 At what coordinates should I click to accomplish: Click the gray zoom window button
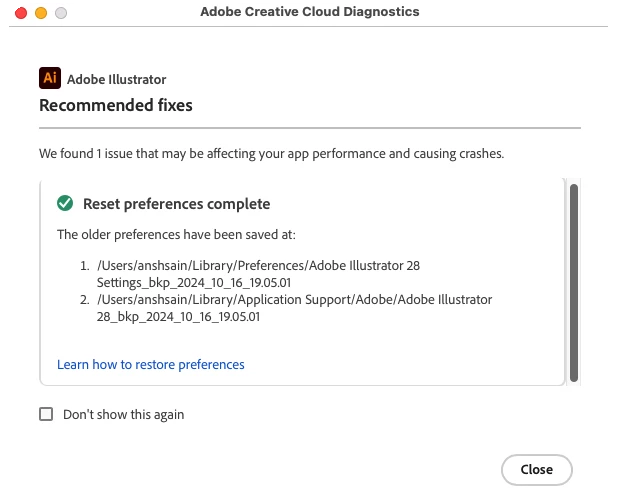pos(61,13)
